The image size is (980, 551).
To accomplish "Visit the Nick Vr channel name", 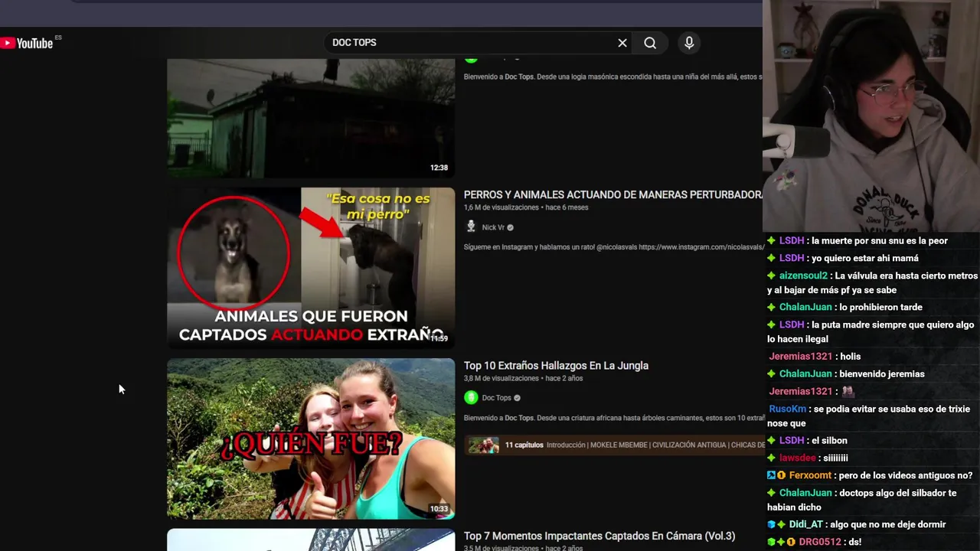I will [493, 227].
